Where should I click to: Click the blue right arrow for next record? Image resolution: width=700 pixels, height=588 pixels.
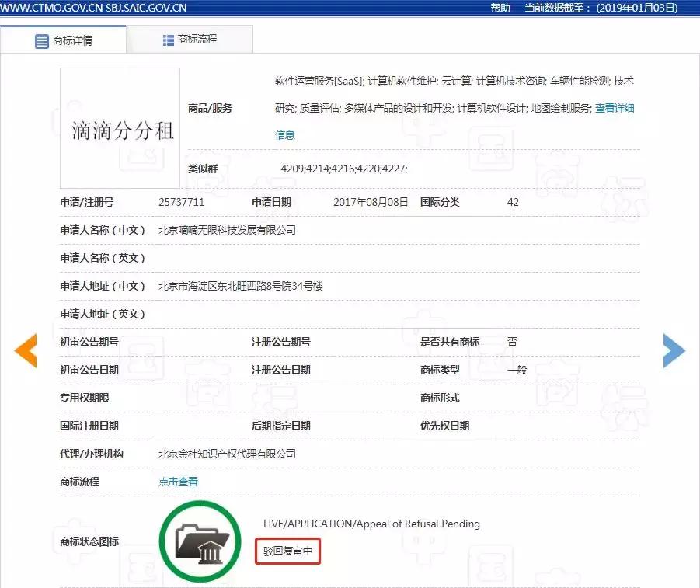tap(673, 350)
